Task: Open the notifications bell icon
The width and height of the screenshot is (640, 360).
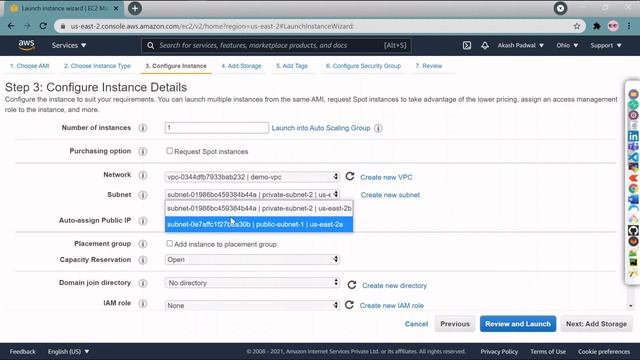Action: (484, 45)
